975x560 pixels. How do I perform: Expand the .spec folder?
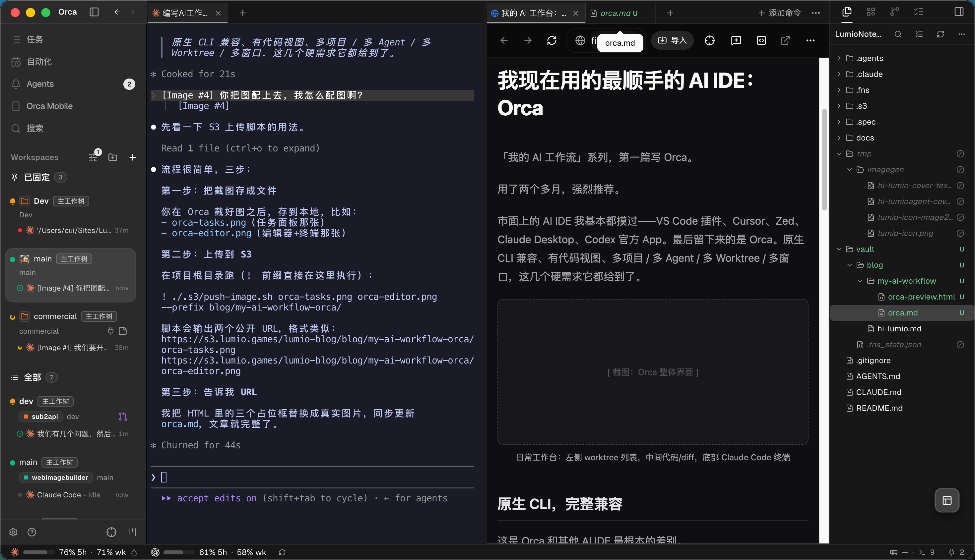(x=902, y=122)
